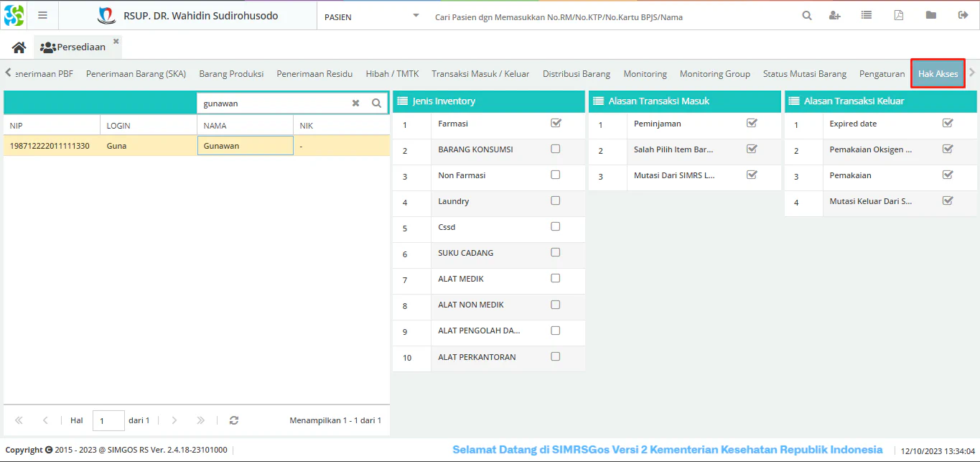Click Alasan Transaksi Keluar header icon

click(x=794, y=101)
